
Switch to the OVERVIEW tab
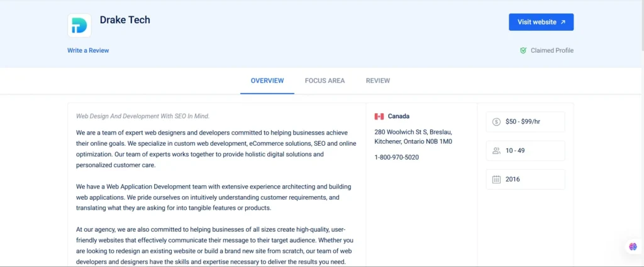(x=267, y=81)
